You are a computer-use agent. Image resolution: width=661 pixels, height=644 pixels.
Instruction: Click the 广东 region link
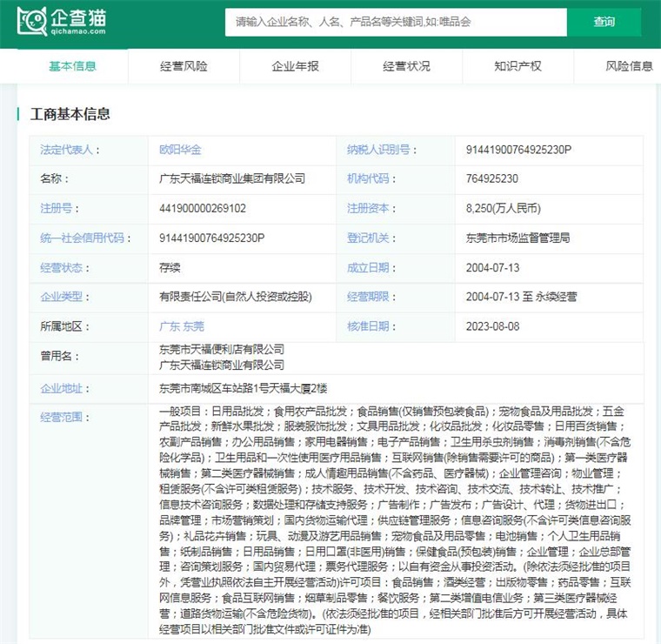click(x=169, y=326)
